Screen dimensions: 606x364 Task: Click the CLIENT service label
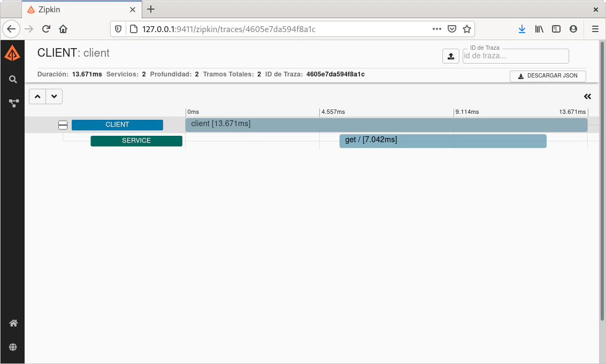click(x=117, y=125)
